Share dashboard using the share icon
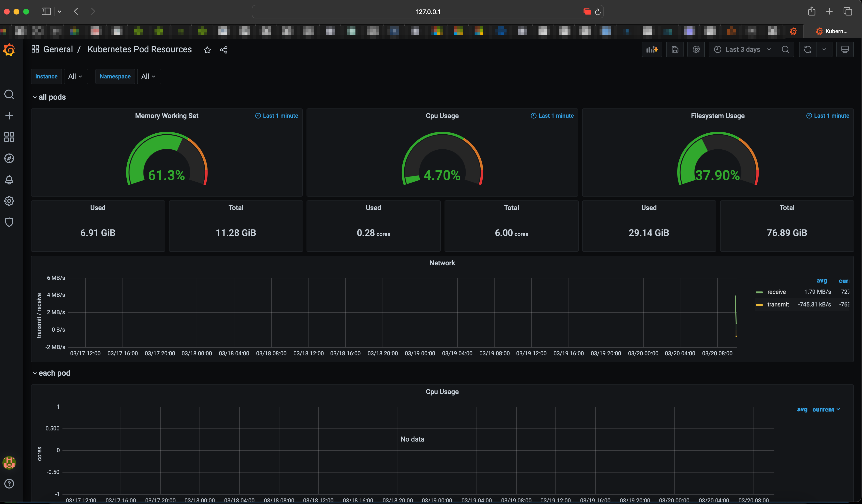Image resolution: width=862 pixels, height=504 pixels. (224, 50)
